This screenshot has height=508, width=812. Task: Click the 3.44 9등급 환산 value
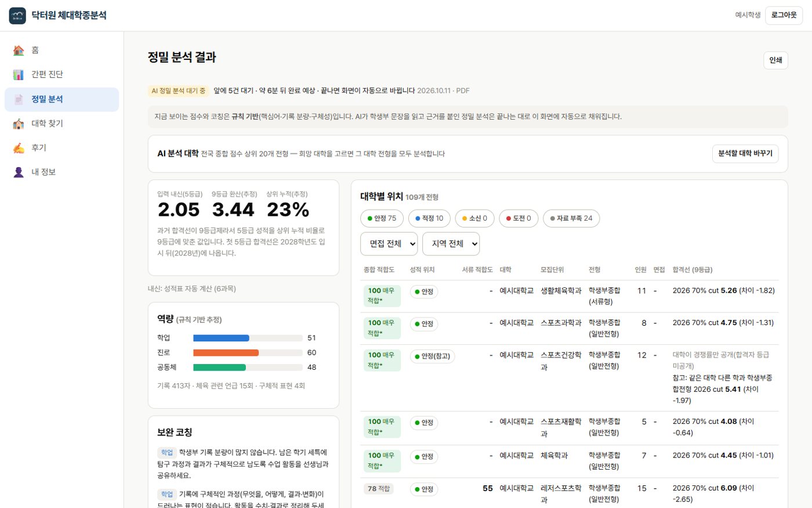tap(233, 210)
